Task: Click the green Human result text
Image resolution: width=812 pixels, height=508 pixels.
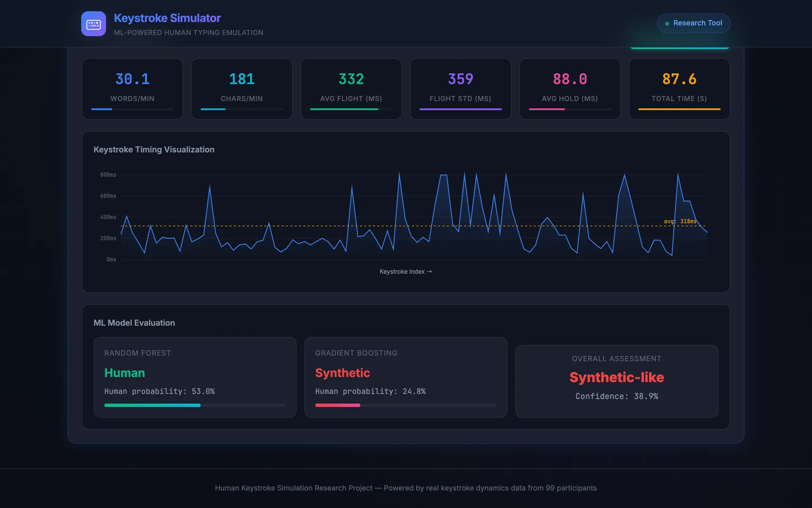Action: click(125, 373)
